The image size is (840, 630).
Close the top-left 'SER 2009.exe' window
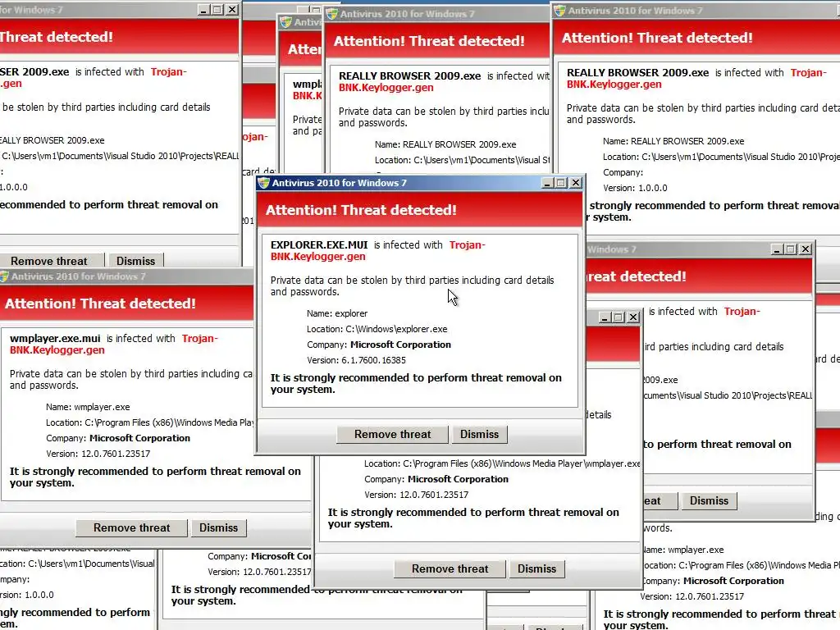tap(232, 10)
